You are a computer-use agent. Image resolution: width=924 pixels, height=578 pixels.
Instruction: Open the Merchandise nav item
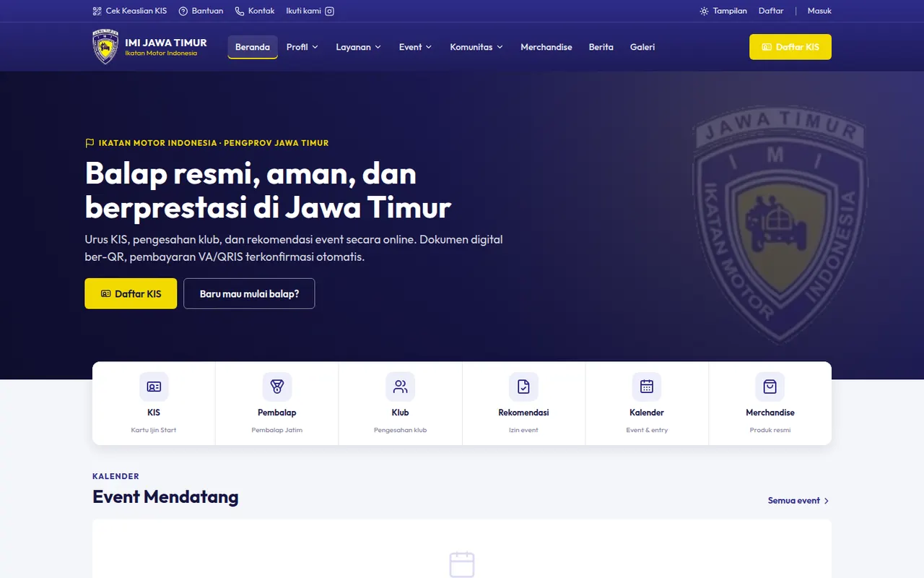point(546,47)
